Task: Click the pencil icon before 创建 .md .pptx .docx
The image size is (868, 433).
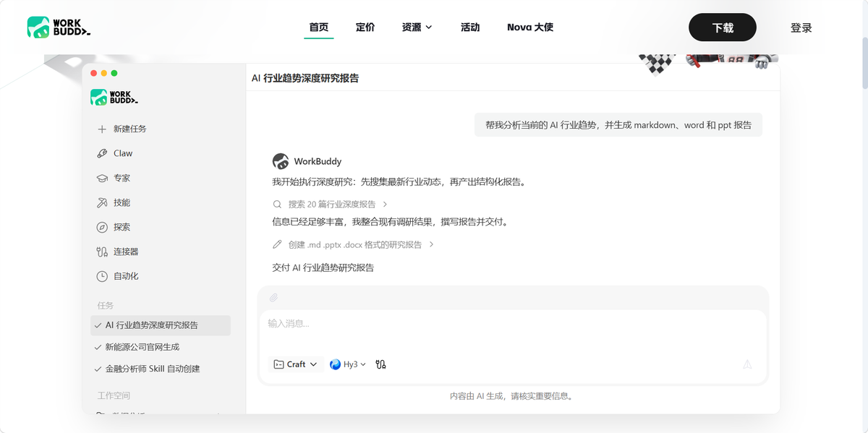Action: (277, 244)
